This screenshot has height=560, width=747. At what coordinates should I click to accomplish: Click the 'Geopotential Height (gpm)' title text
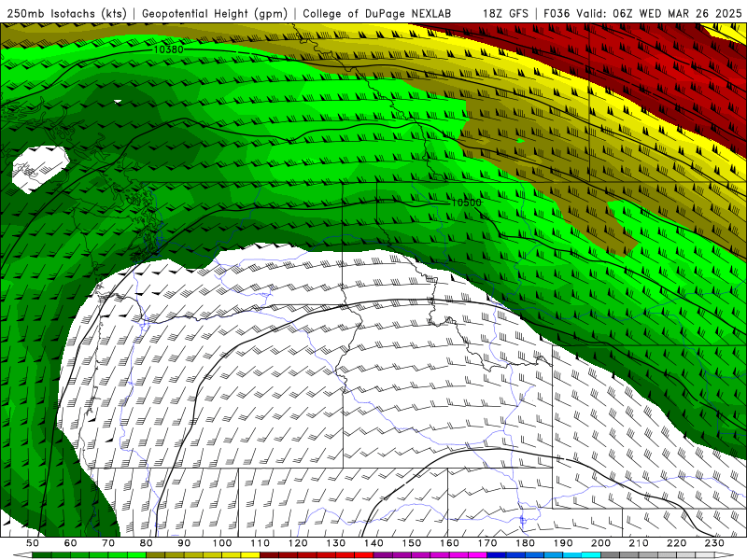[215, 14]
